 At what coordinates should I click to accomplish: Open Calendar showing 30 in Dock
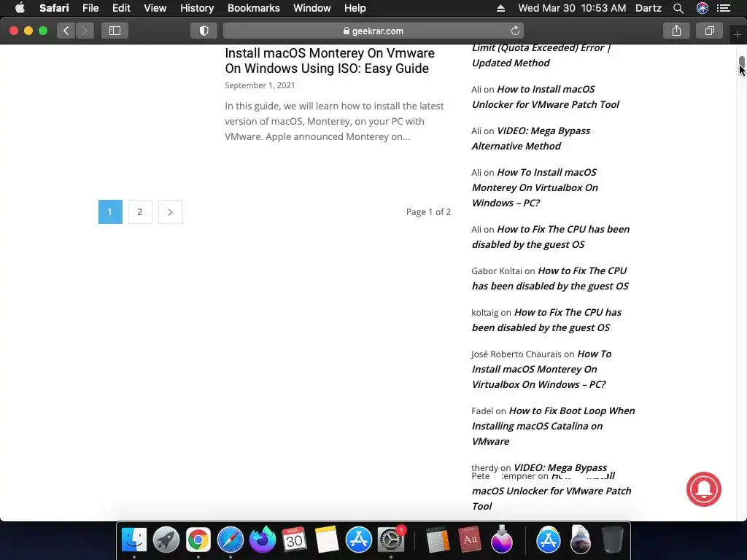[x=294, y=540]
